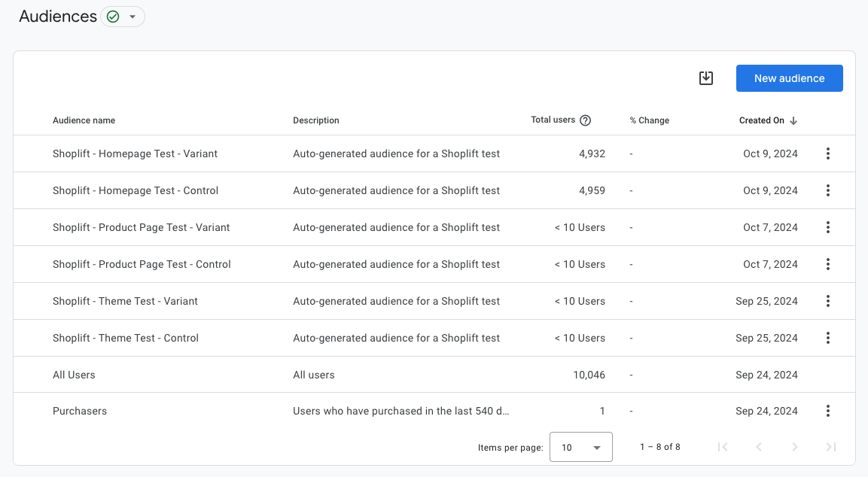The width and height of the screenshot is (868, 477).
Task: Jump to the last page arrow
Action: 830,447
